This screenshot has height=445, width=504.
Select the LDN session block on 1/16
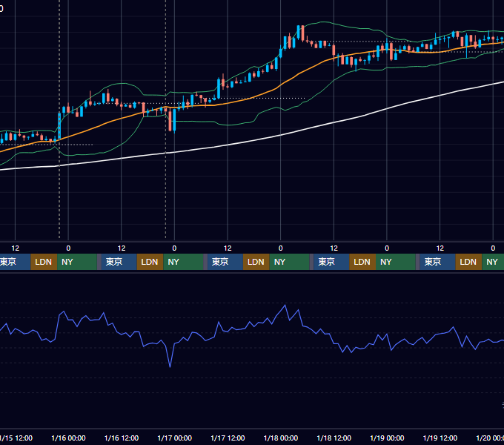pyautogui.click(x=150, y=262)
